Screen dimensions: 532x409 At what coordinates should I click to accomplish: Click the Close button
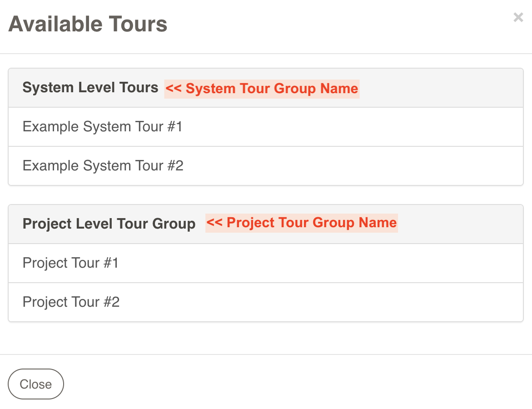pos(36,384)
